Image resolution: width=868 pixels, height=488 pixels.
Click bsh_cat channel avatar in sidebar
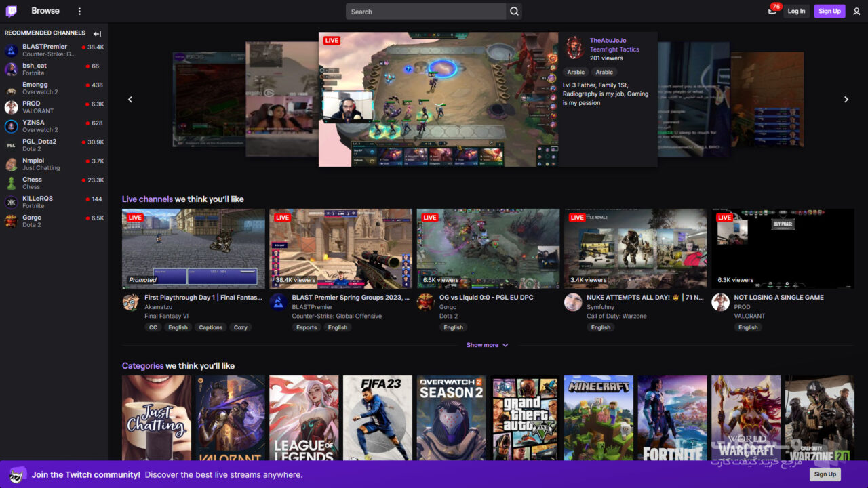[12, 69]
